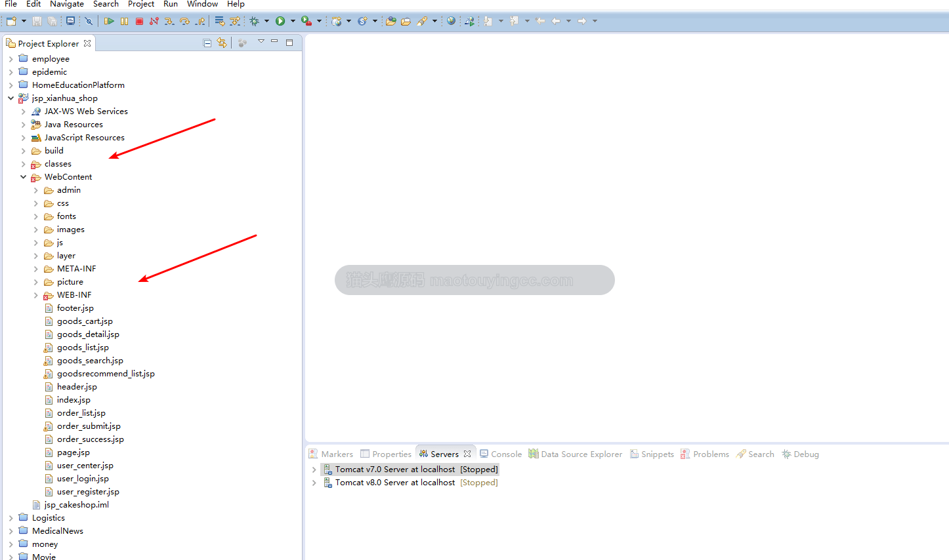Expand Tomcat v7.0 Server entry
This screenshot has width=949, height=560.
tap(314, 470)
